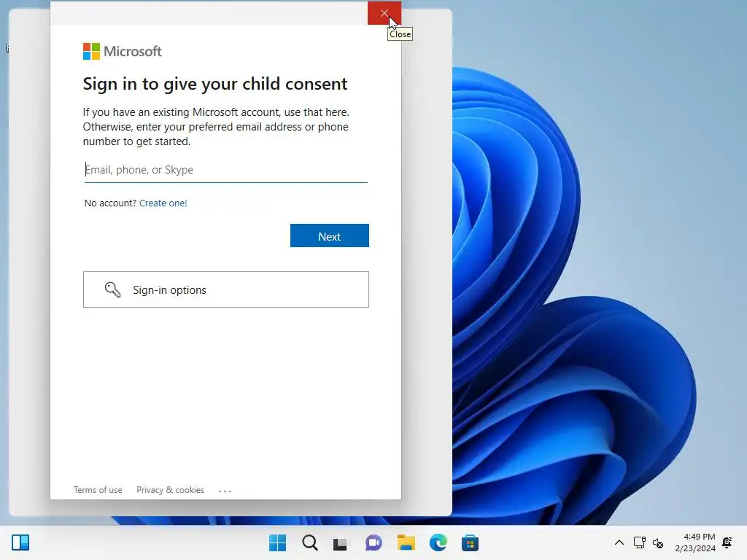Click the Sign-in options key icon
This screenshot has height=560, width=747.
click(113, 289)
